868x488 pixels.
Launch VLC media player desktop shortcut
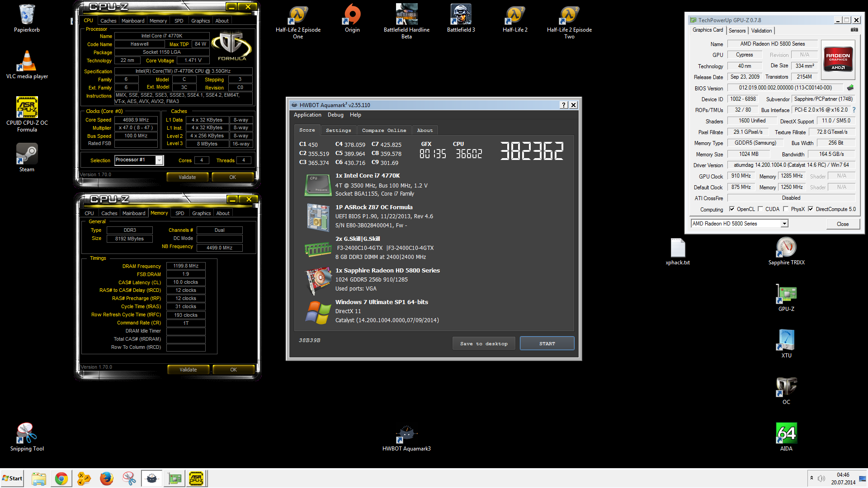click(27, 65)
